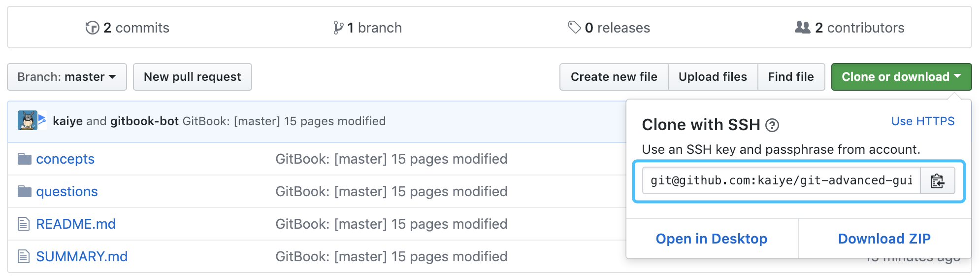Click the concepts folder icon

point(25,159)
